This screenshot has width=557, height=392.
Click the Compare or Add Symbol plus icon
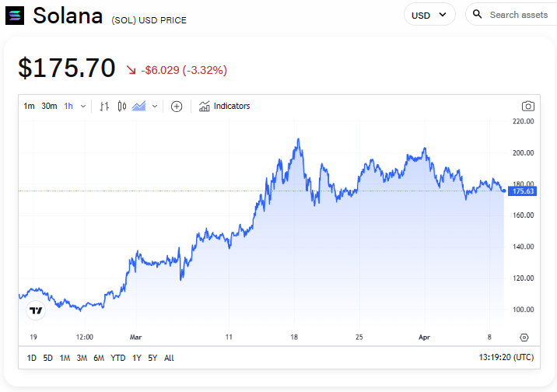[177, 107]
